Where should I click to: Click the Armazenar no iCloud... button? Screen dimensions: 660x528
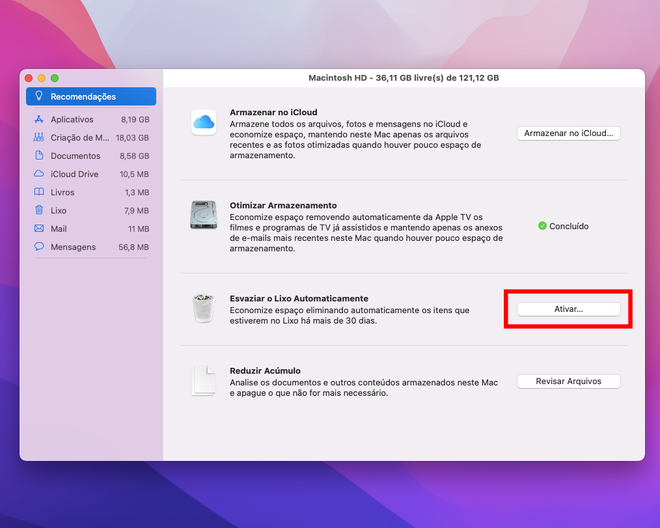(568, 133)
